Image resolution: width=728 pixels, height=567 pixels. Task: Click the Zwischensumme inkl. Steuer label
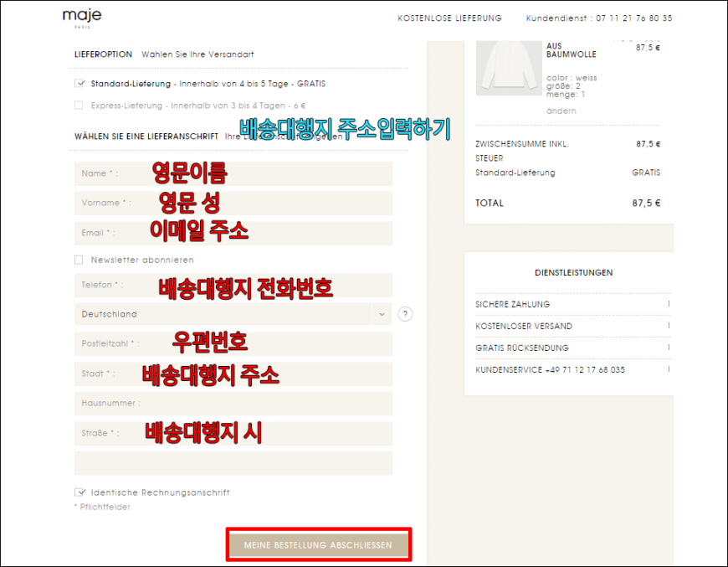[522, 151]
